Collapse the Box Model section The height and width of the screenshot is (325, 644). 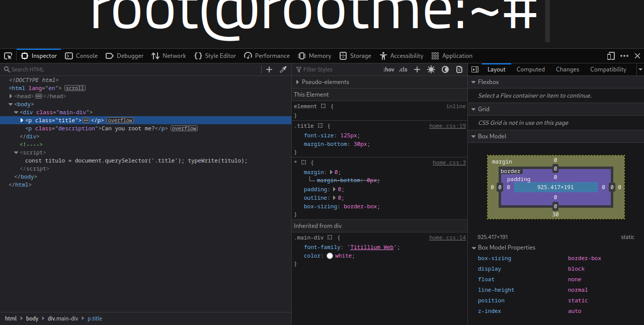(473, 136)
